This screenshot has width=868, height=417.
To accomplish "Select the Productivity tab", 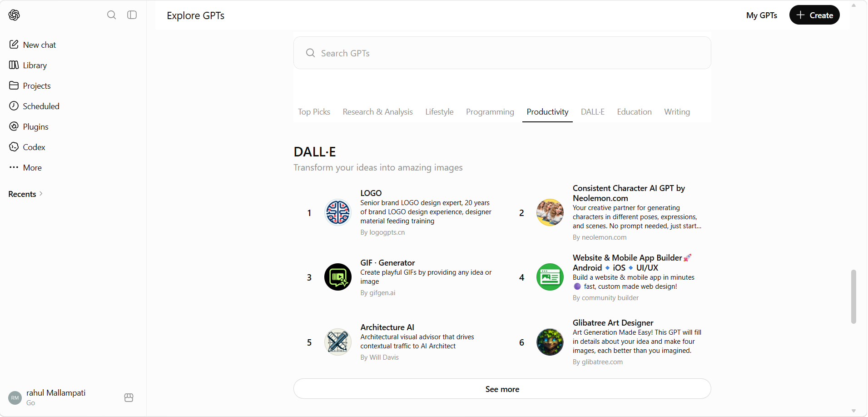I will tap(547, 112).
